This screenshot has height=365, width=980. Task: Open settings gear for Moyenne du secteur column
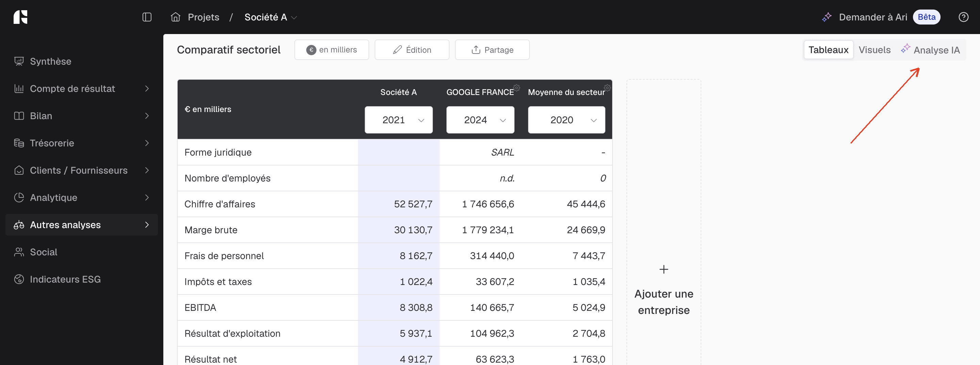(607, 88)
